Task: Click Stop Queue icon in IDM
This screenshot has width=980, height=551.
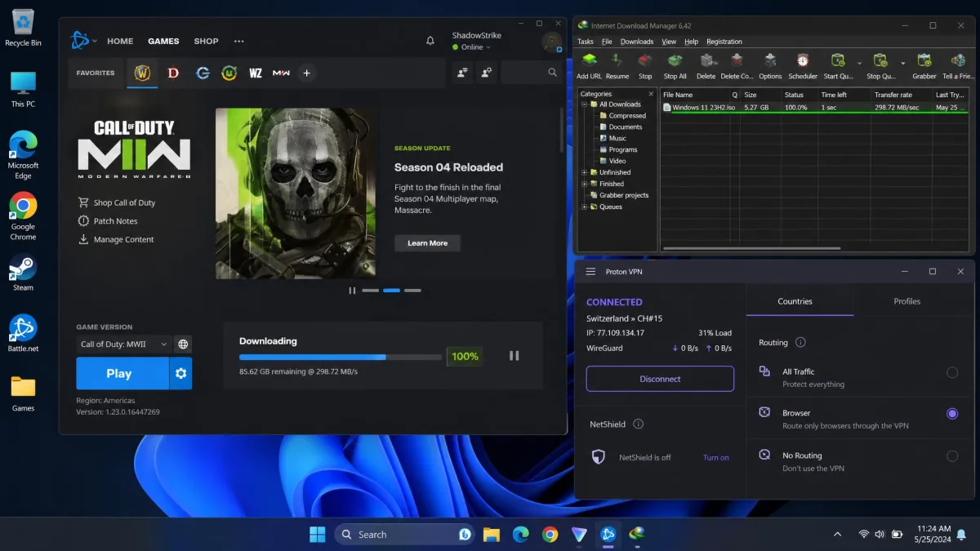Action: coord(880,60)
